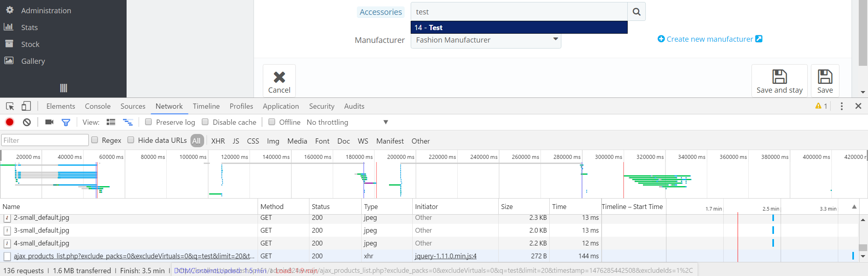Switch to the Elements tab
The height and width of the screenshot is (276, 868).
(61, 106)
